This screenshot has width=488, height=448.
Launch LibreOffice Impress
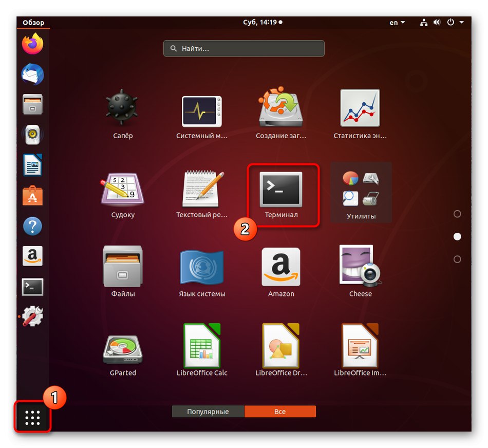pyautogui.click(x=360, y=350)
